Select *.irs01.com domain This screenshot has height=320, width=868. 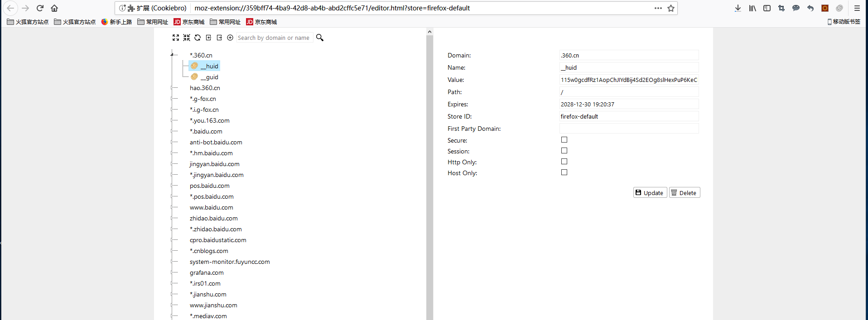205,283
